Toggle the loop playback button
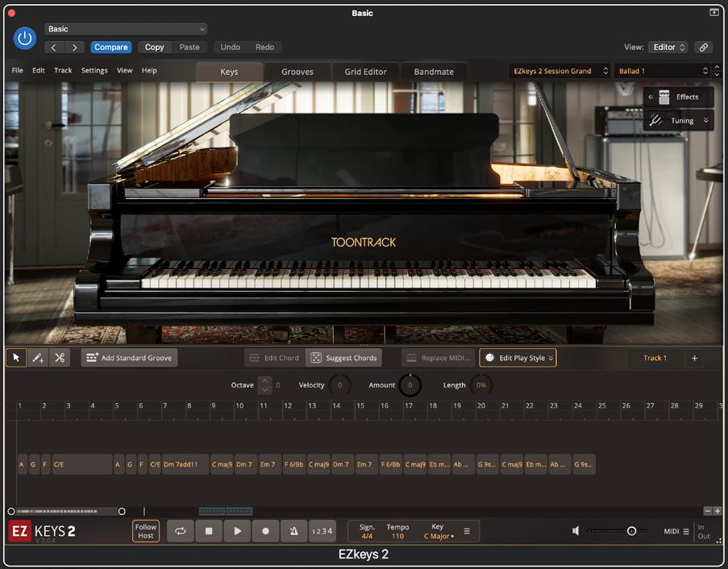 pyautogui.click(x=181, y=531)
